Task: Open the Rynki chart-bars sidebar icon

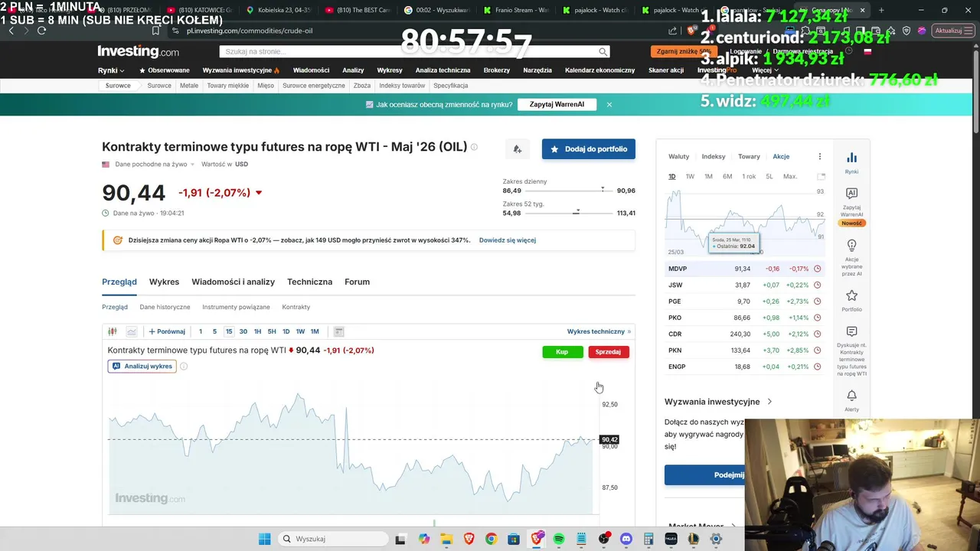Action: (851, 158)
